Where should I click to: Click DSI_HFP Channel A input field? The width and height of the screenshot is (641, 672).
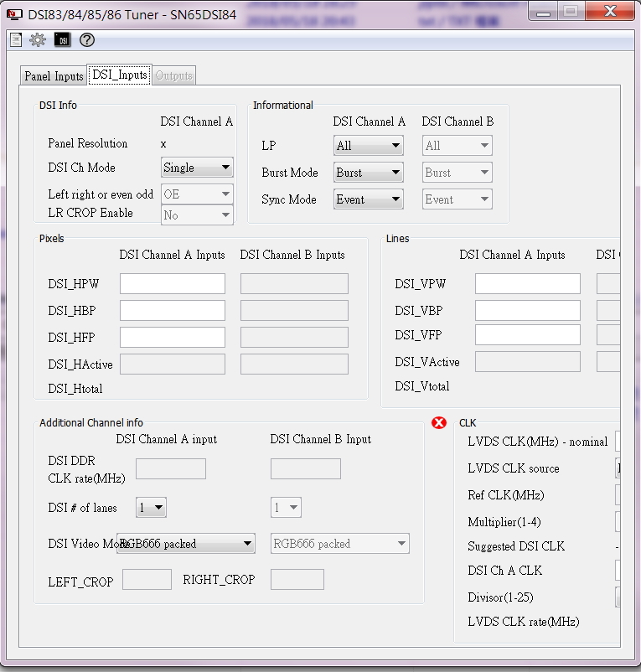(173, 338)
